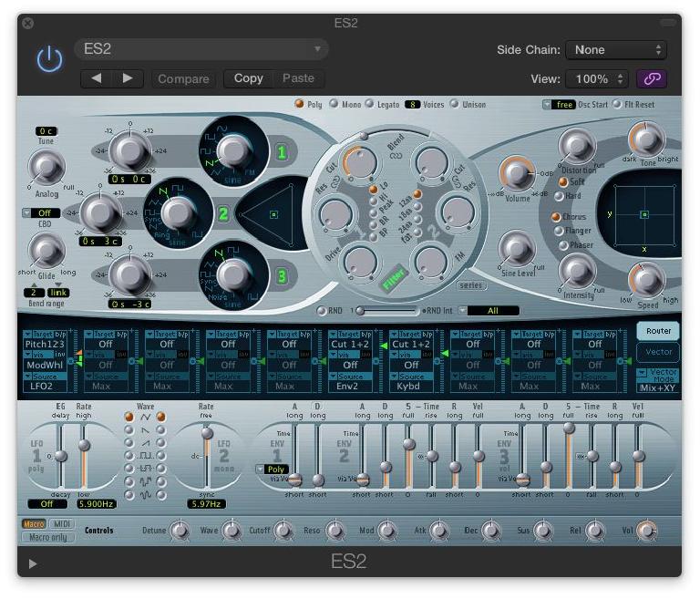
Task: Click the effect Intensity knob
Action: pos(577,271)
